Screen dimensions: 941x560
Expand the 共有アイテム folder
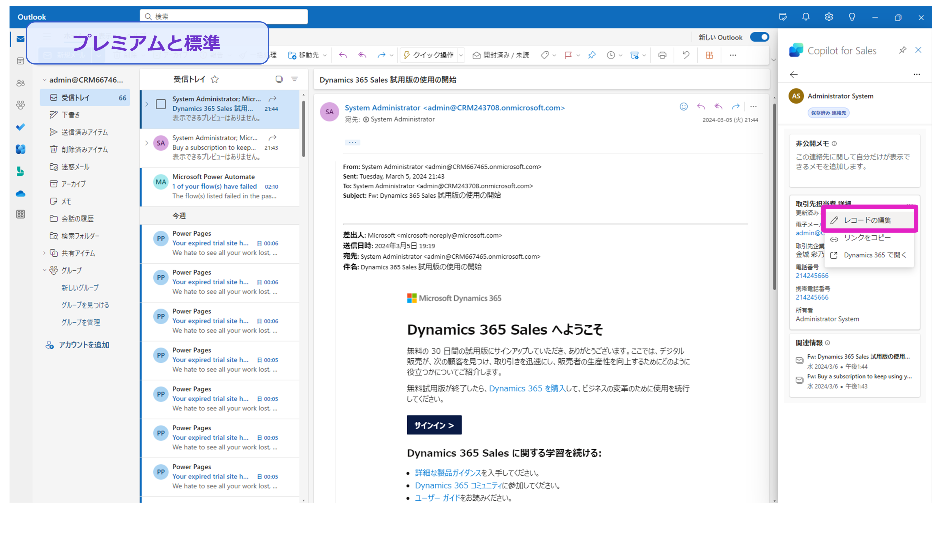[x=44, y=253]
